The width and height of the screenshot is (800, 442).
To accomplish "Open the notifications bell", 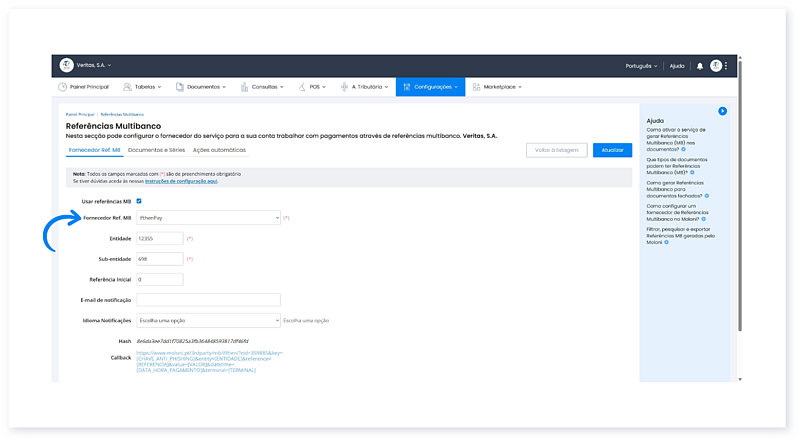I will pyautogui.click(x=700, y=66).
